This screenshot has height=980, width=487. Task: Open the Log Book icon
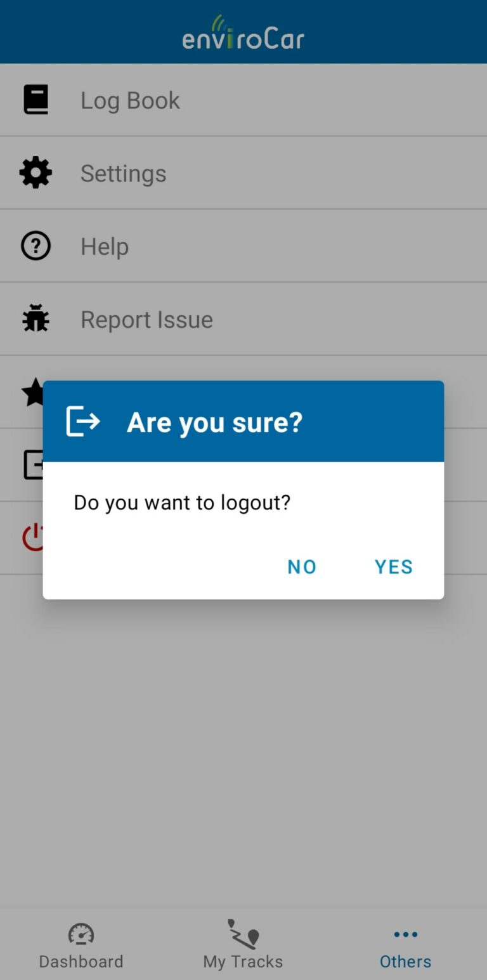point(36,99)
